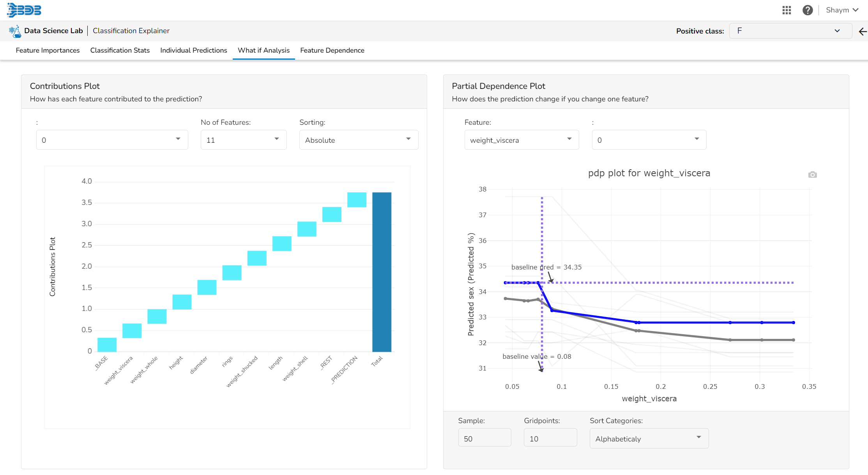This screenshot has width=868, height=475.
Task: Expand the Positive class dropdown
Action: tap(790, 31)
